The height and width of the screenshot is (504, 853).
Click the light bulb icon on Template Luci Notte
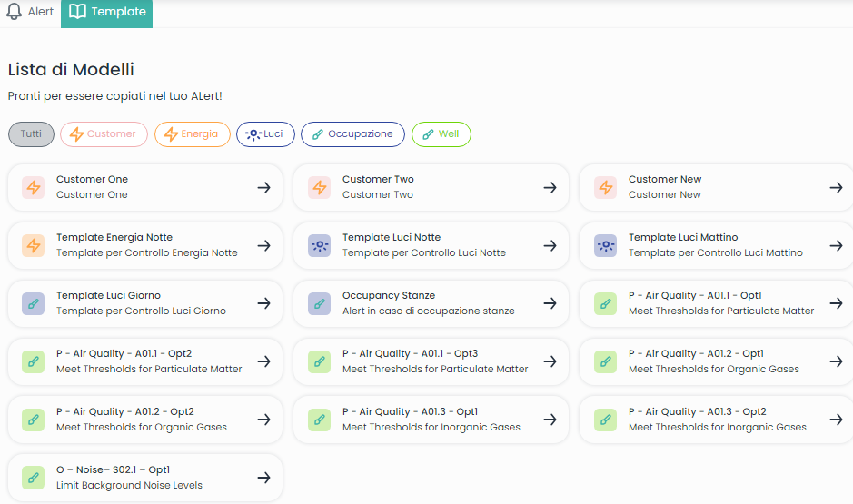click(320, 245)
